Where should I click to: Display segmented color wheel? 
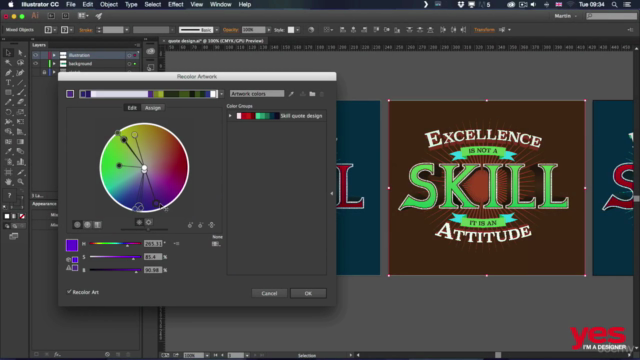coord(87,224)
